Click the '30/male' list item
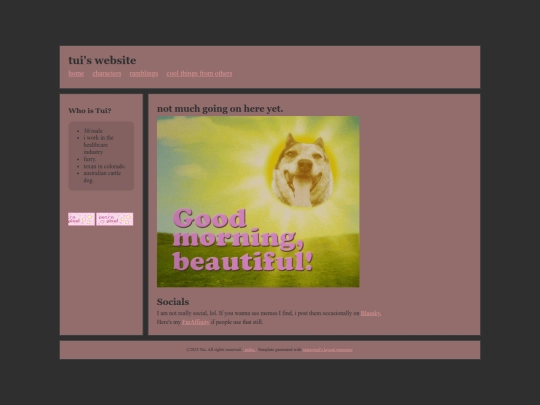 pyautogui.click(x=93, y=131)
